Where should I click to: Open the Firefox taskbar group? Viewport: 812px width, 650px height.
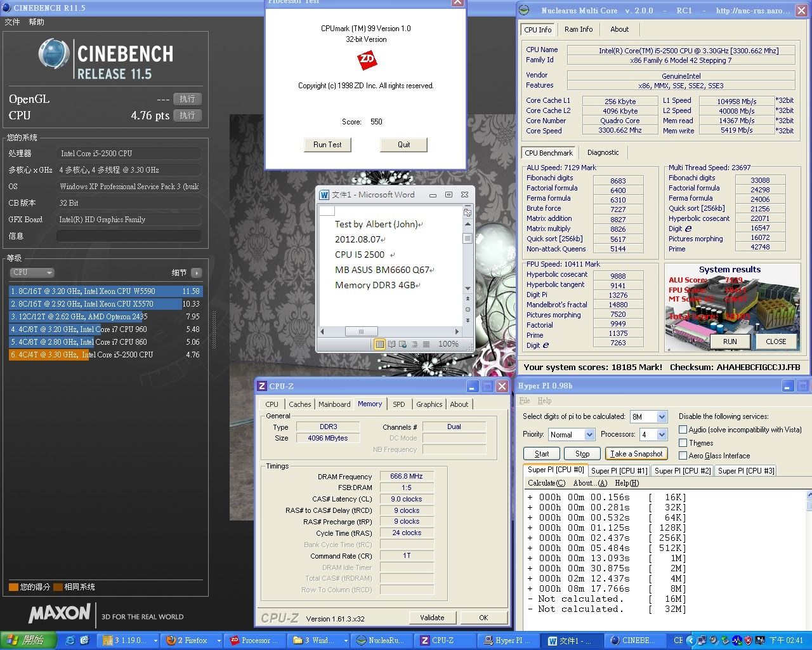pos(191,640)
